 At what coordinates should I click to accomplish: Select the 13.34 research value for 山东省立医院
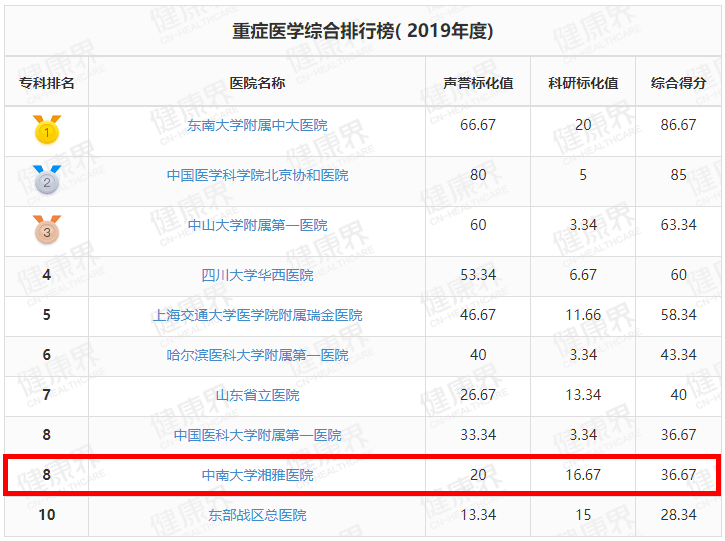[583, 395]
